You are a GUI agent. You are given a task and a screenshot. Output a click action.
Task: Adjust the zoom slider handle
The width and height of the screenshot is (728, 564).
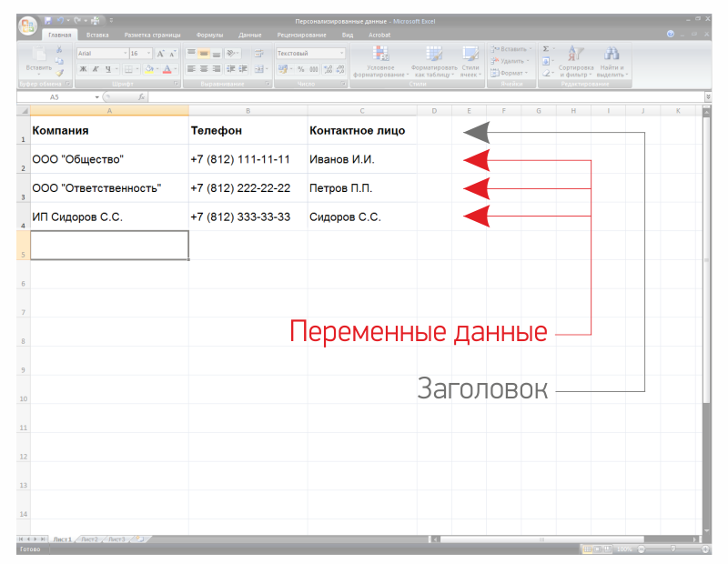coord(672,549)
